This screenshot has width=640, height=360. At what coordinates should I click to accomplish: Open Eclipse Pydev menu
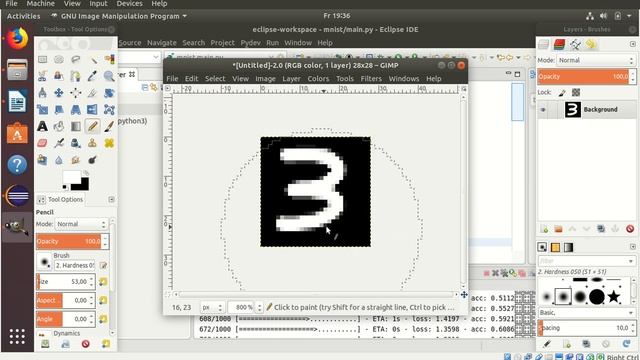250,42
